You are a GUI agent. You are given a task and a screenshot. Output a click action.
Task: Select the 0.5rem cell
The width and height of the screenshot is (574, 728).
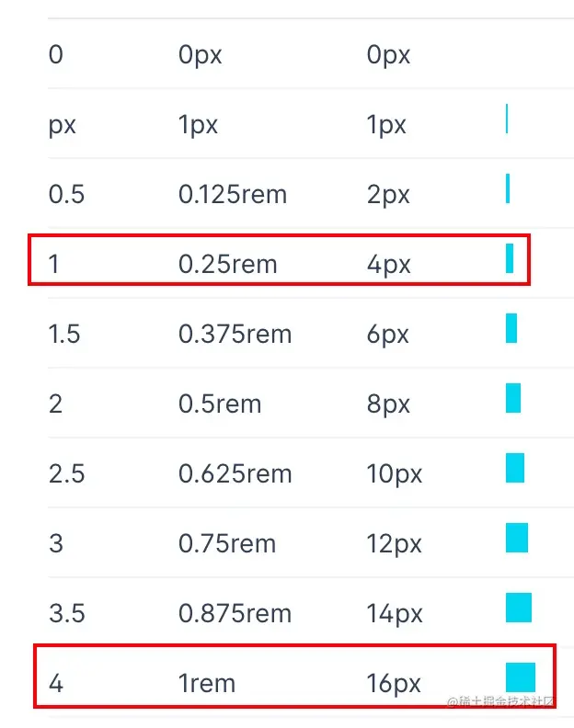coord(220,404)
